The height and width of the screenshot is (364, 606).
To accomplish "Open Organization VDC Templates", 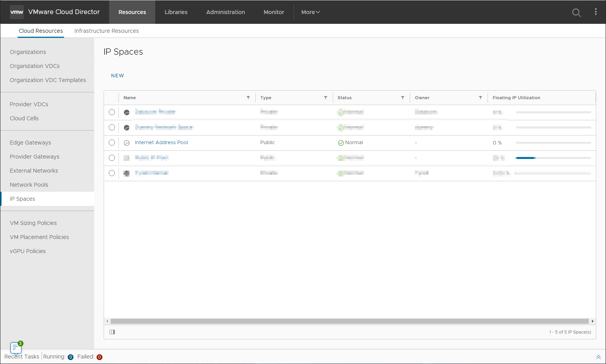I will (x=48, y=80).
